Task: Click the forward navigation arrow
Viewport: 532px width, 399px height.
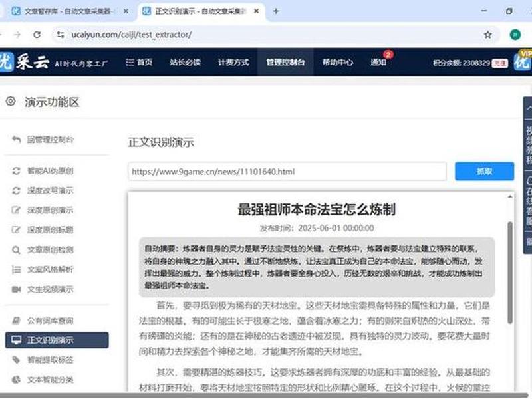Action: [17, 35]
